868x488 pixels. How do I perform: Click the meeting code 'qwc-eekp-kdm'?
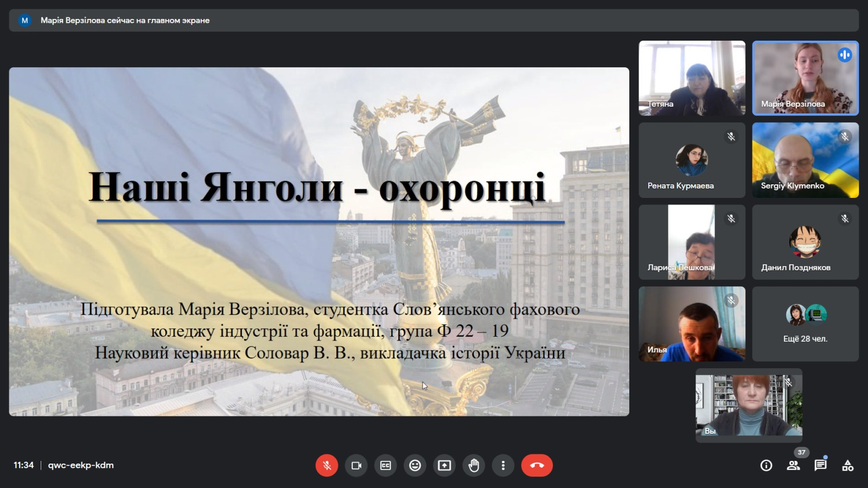[81, 465]
